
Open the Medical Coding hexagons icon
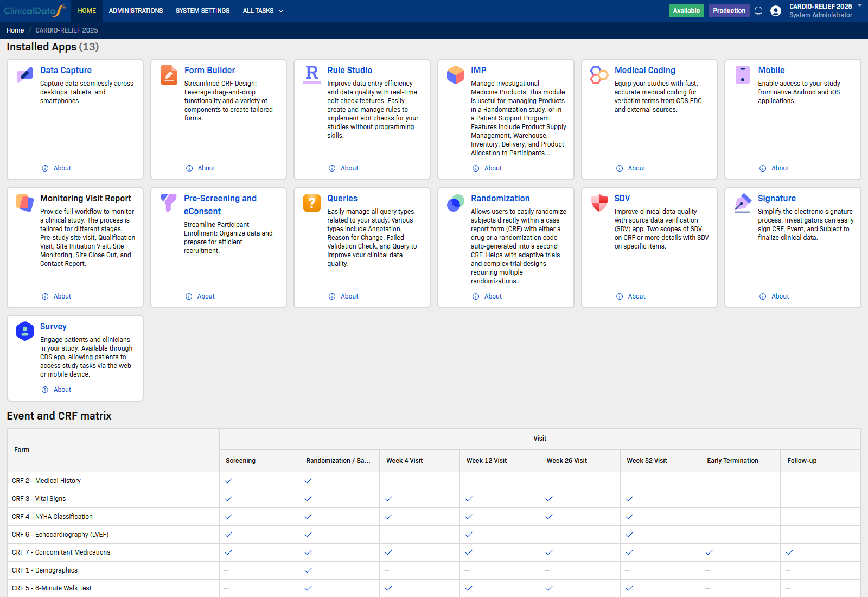(599, 75)
